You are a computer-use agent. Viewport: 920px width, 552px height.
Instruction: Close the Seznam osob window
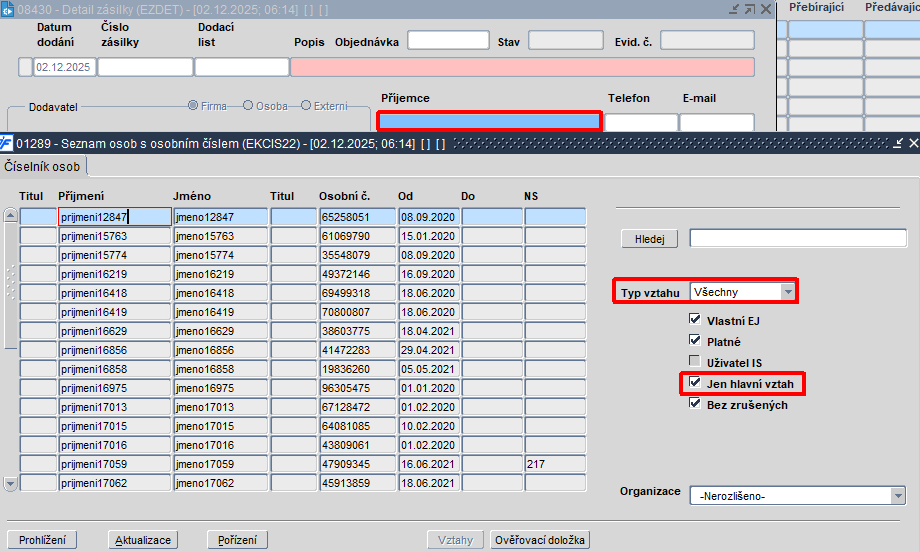(x=914, y=143)
